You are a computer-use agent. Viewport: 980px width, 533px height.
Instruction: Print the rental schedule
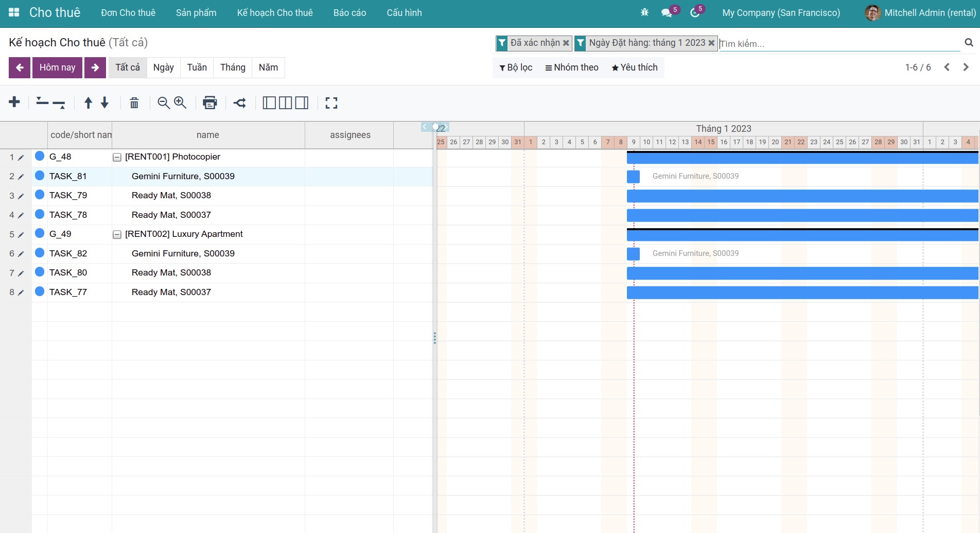(x=209, y=103)
